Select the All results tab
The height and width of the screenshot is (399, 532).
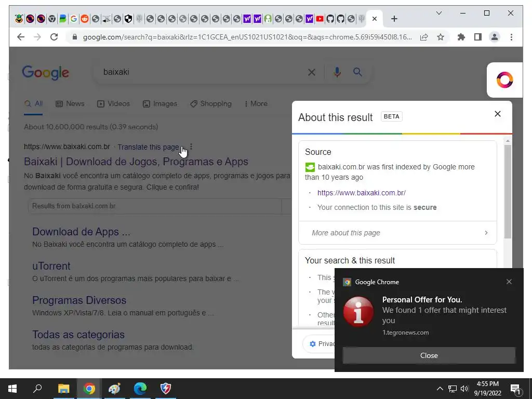click(x=34, y=103)
